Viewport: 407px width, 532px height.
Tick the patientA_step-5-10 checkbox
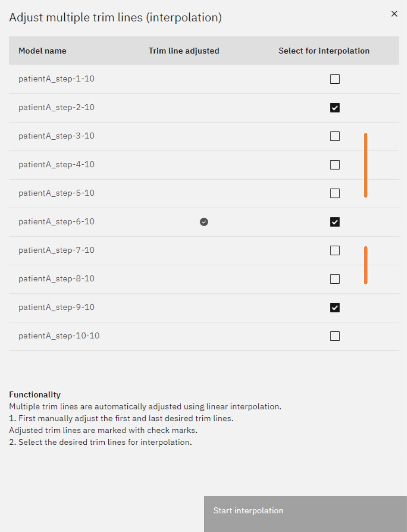pos(335,194)
